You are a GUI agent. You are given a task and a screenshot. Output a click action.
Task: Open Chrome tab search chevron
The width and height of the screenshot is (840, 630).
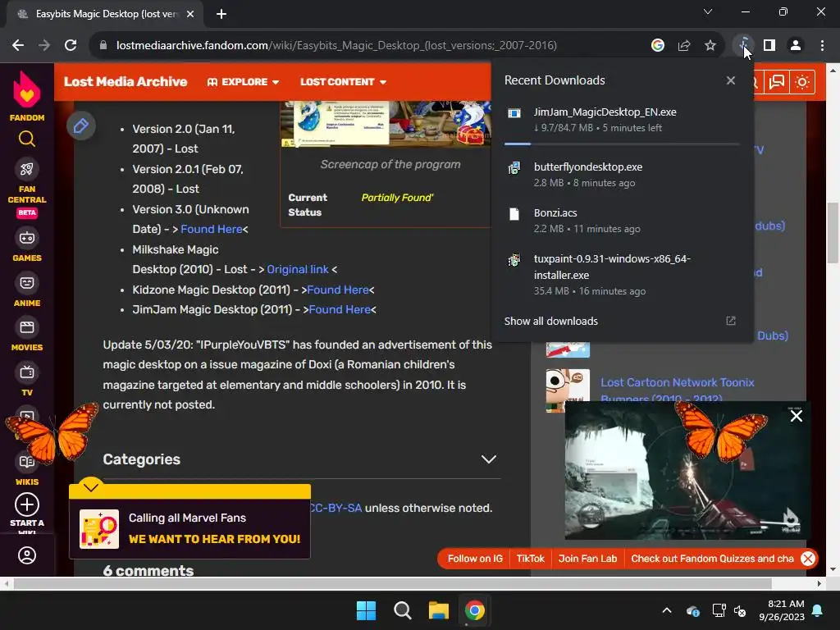coord(708,11)
